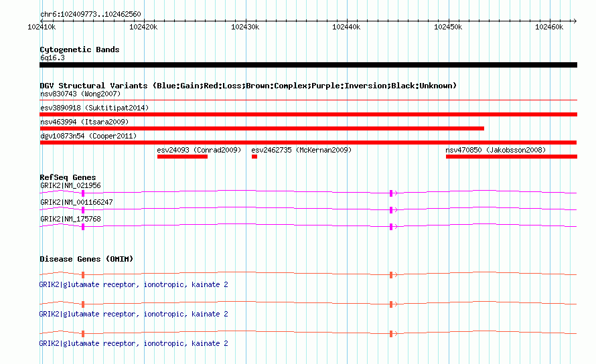Click the 102430k ruler label
The height and width of the screenshot is (364, 596).
coord(245,27)
